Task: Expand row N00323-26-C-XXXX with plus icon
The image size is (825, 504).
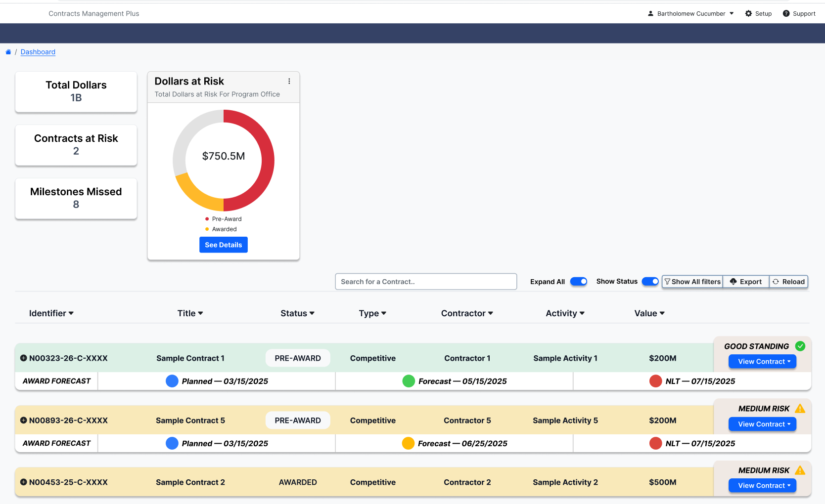Action: [23, 358]
